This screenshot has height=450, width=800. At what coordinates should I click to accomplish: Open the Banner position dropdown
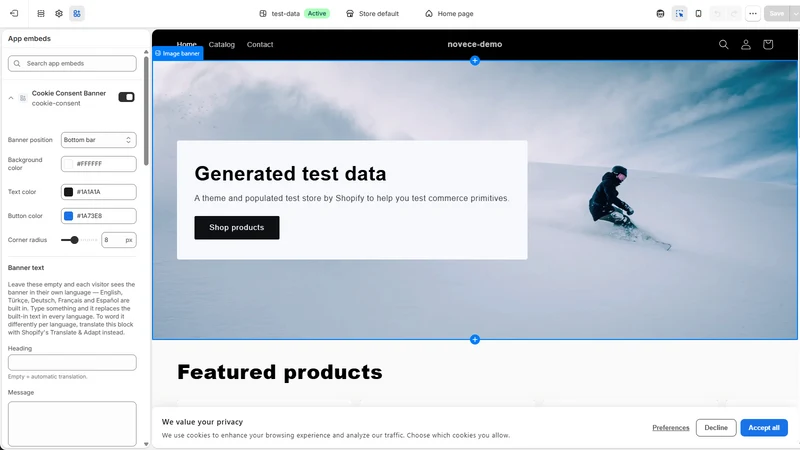98,140
